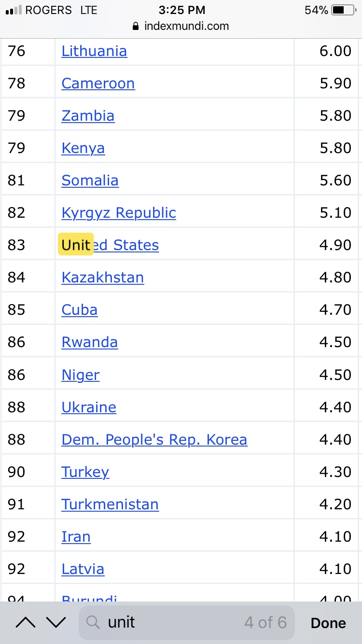Tap the magnifying glass search icon

pyautogui.click(x=93, y=623)
